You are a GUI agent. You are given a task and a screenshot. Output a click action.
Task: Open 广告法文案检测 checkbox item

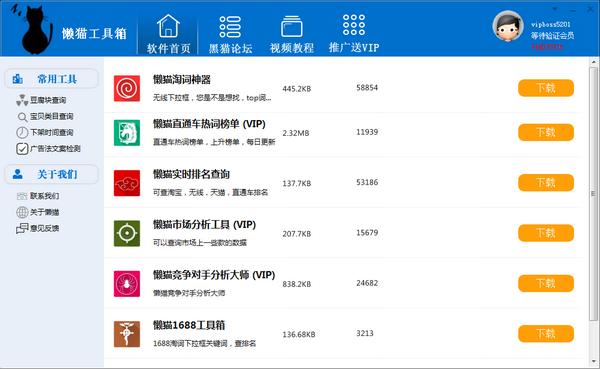(x=48, y=149)
